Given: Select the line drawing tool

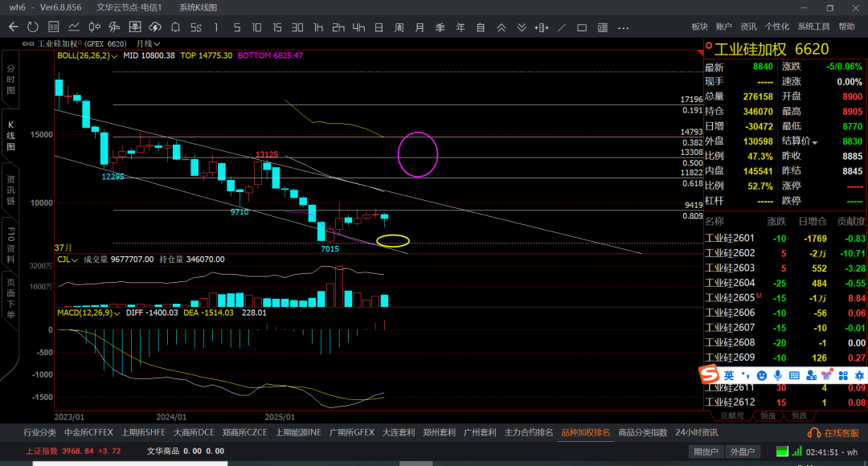Looking at the screenshot, I should point(562,27).
